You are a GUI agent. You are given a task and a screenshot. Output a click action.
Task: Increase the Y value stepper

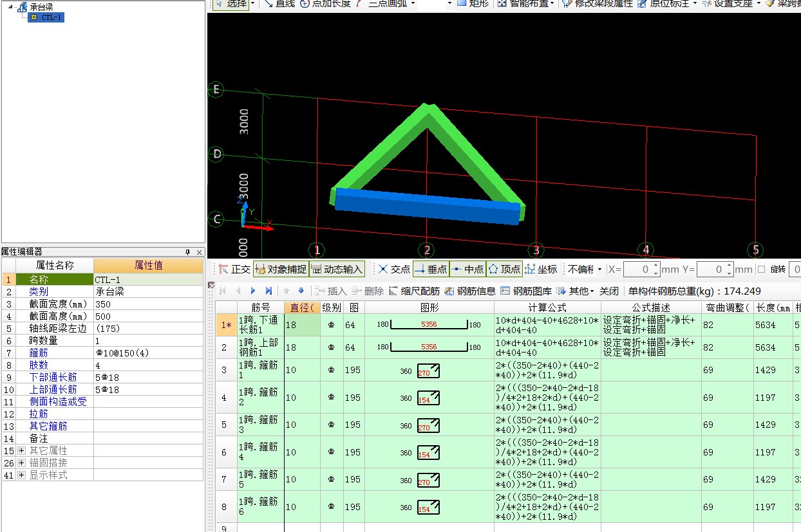pos(730,266)
